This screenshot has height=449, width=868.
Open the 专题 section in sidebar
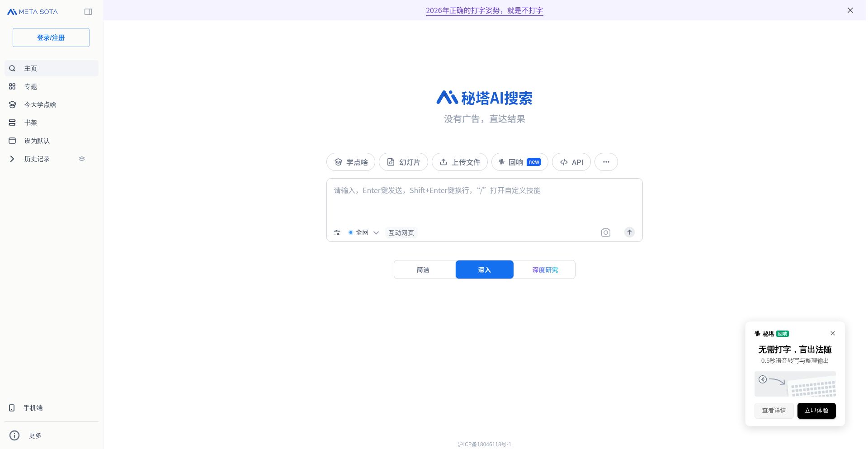(x=31, y=86)
